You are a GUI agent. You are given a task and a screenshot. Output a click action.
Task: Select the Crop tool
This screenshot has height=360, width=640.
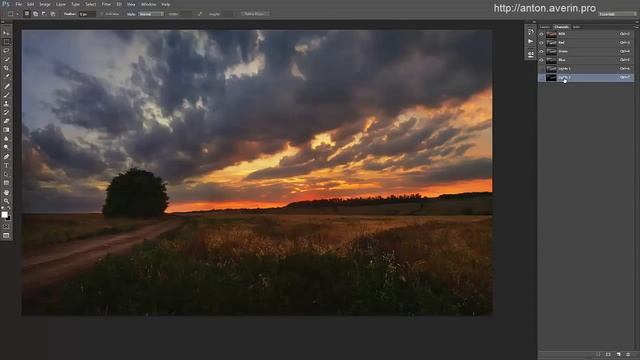tap(6, 68)
